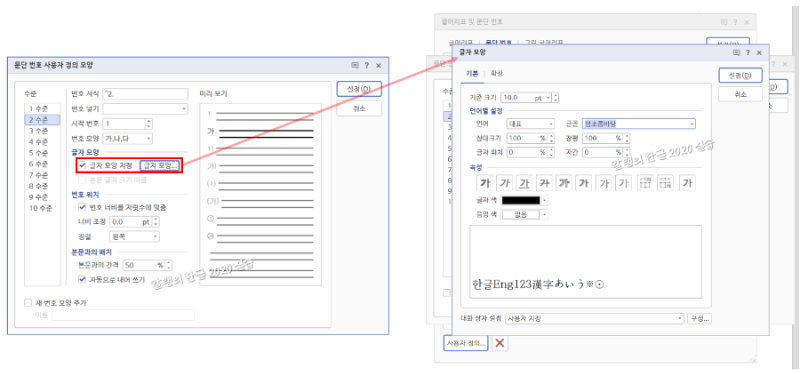Adjust the 글자 위치 stepper arrows
Screen dimensions: 800x374
click(x=551, y=152)
